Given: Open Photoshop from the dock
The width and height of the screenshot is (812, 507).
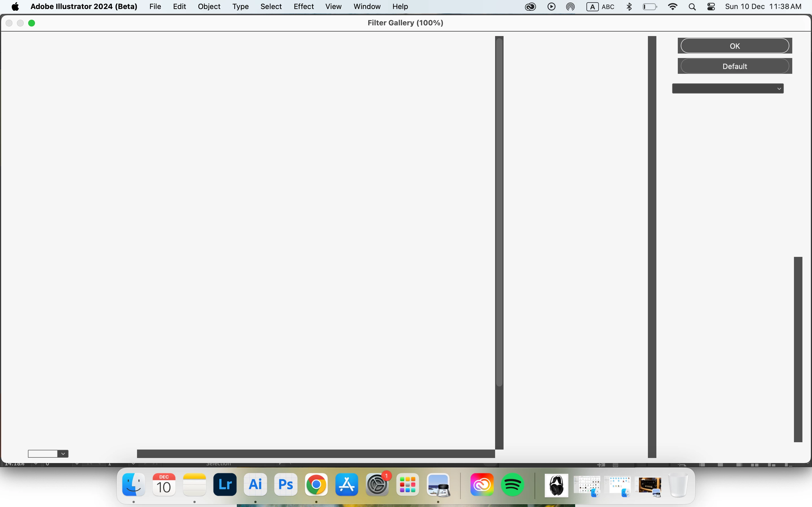Looking at the screenshot, I should point(286,484).
